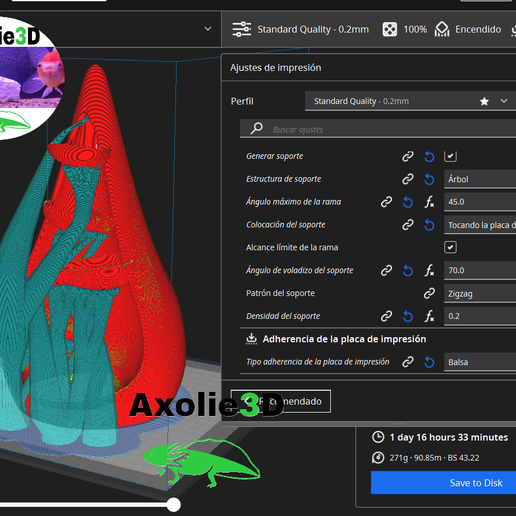Click the Ángulo máximo de la rama 45.0 field
This screenshot has height=516, width=516.
(x=480, y=202)
